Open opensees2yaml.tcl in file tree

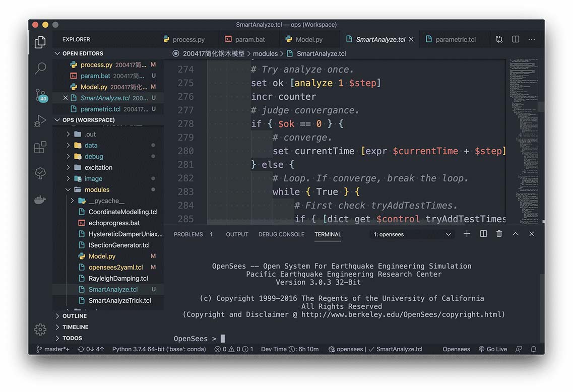point(108,267)
